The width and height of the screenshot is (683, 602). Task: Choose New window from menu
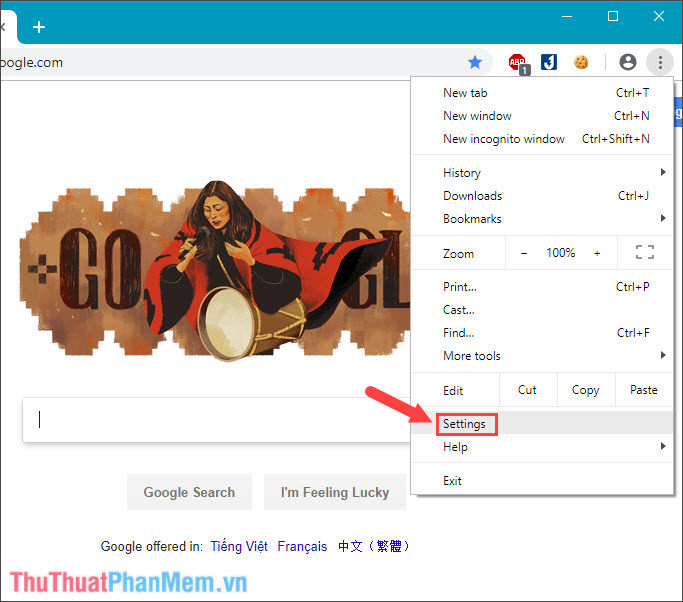pos(542,116)
